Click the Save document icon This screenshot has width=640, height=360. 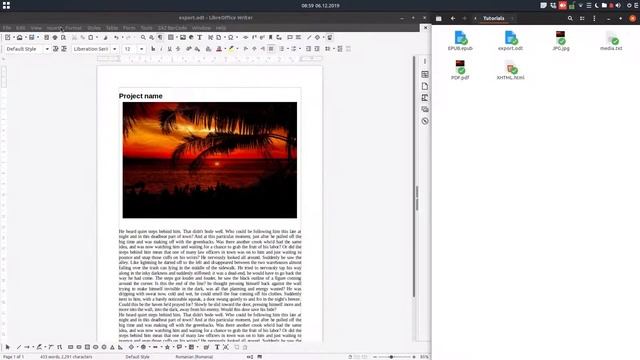click(x=31, y=38)
